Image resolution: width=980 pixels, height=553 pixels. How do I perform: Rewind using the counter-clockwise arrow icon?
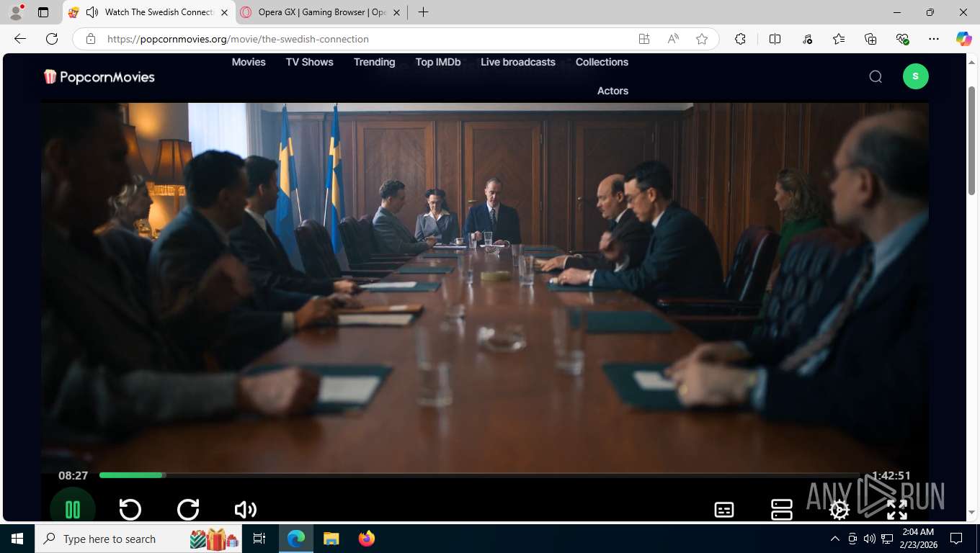[130, 510]
